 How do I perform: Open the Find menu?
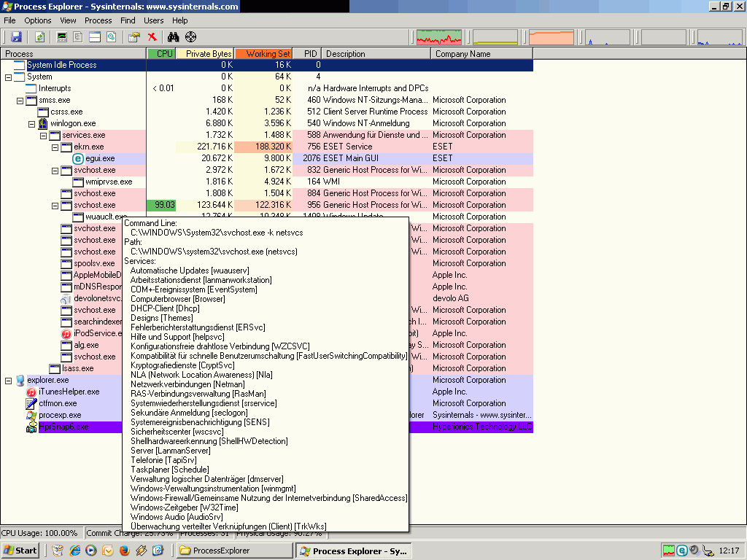pyautogui.click(x=128, y=20)
